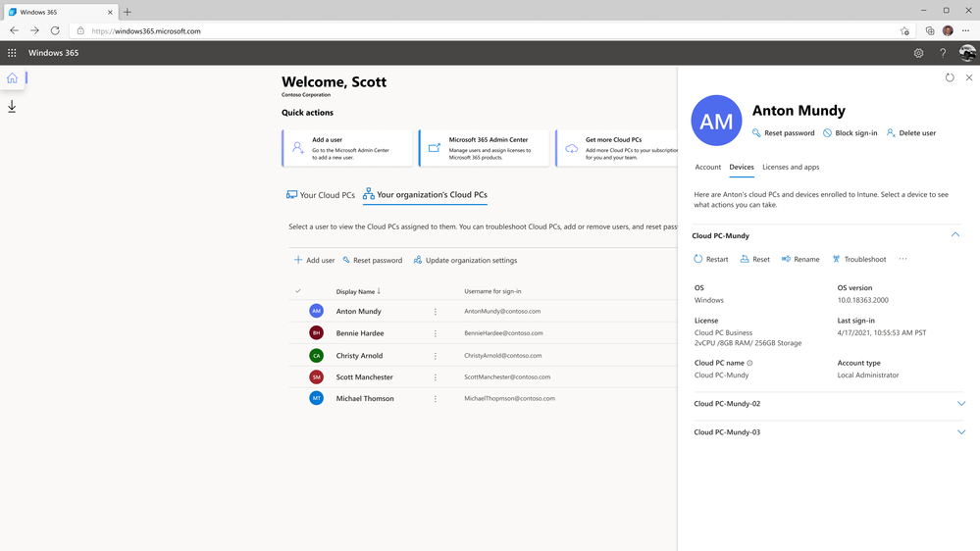The height and width of the screenshot is (551, 980).
Task: Click Reset password in the list command bar
Action: pos(373,261)
